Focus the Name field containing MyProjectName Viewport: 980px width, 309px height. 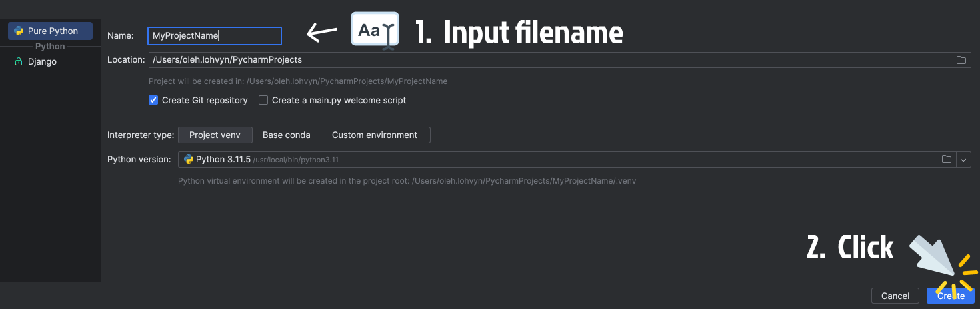click(x=214, y=36)
